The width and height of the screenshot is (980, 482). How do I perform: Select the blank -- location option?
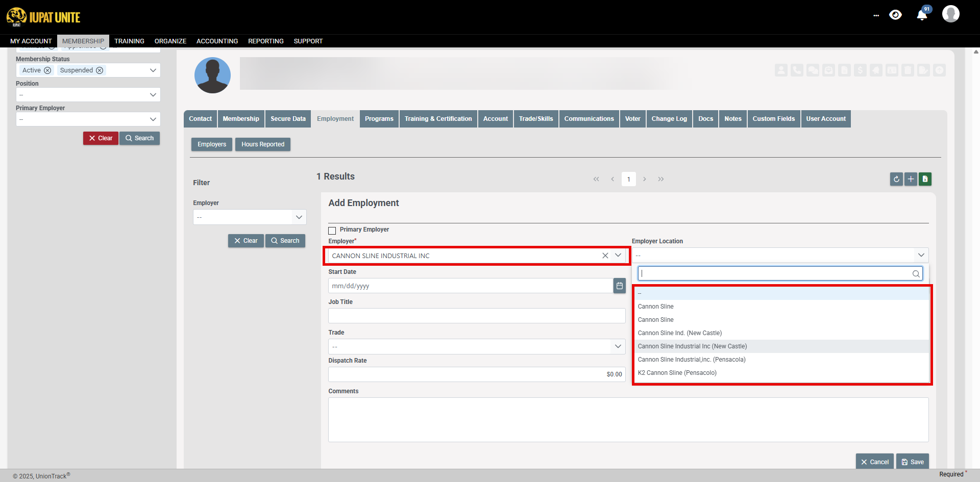[781, 293]
